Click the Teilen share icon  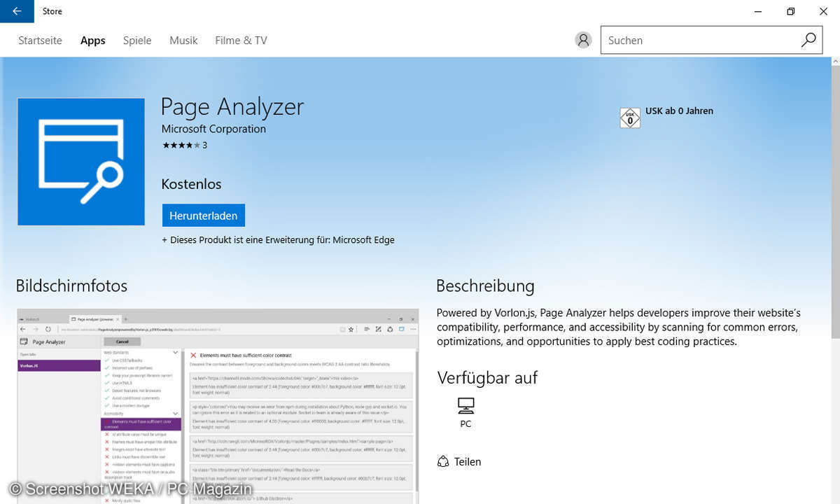(442, 461)
